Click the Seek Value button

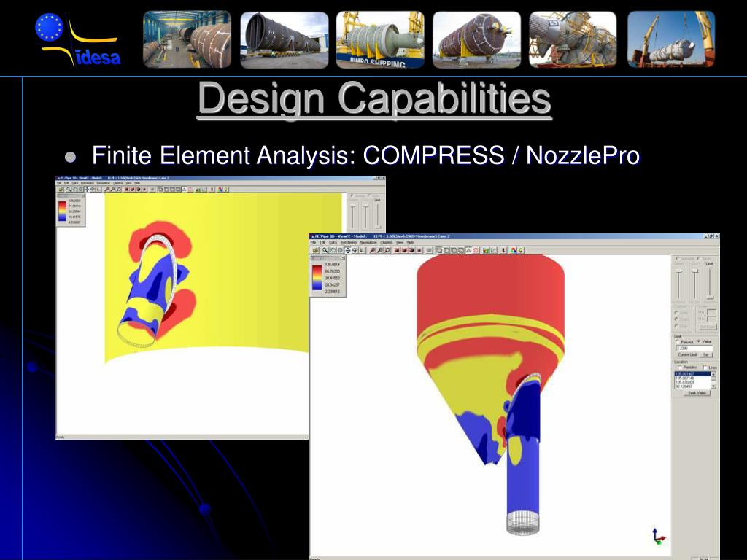[x=697, y=393]
